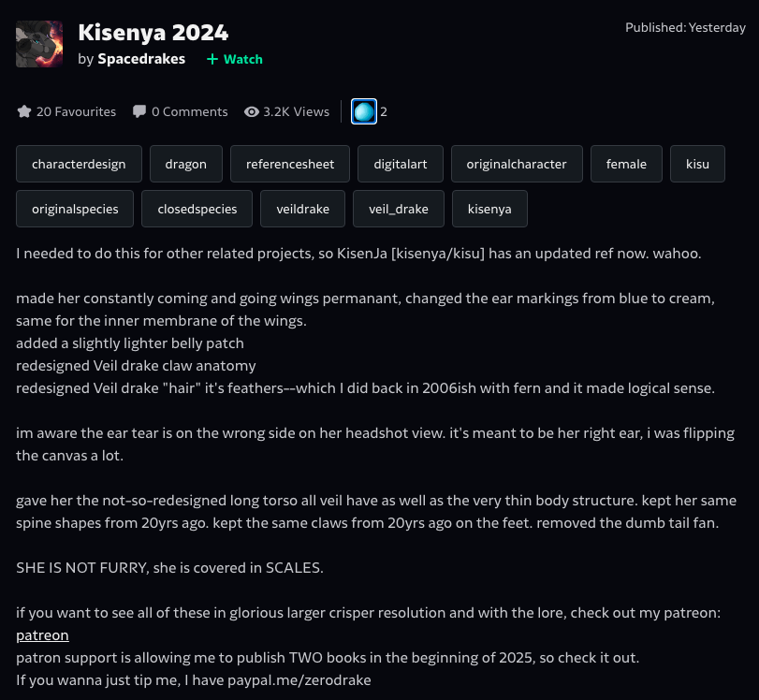The height and width of the screenshot is (700, 759).
Task: Open the blue orb badge icon
Action: click(364, 111)
